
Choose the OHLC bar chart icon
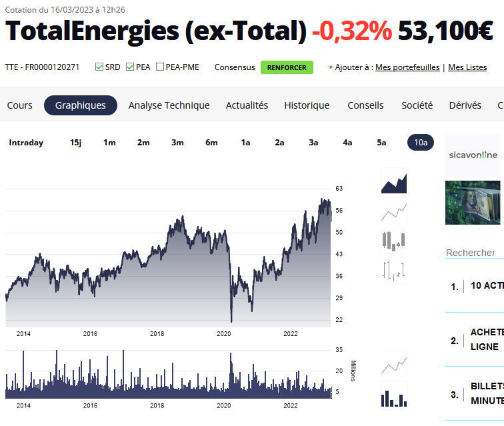click(393, 269)
